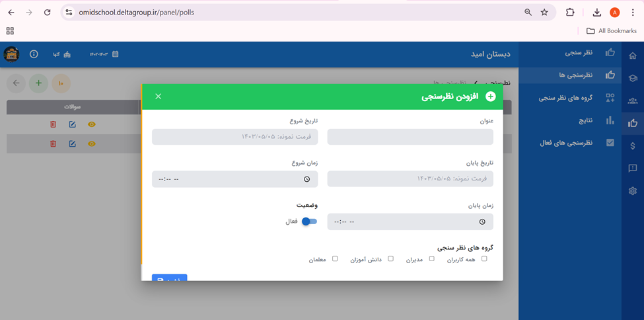644x320 pixels.
Task: Delete the poll in the second table row
Action: click(53, 143)
